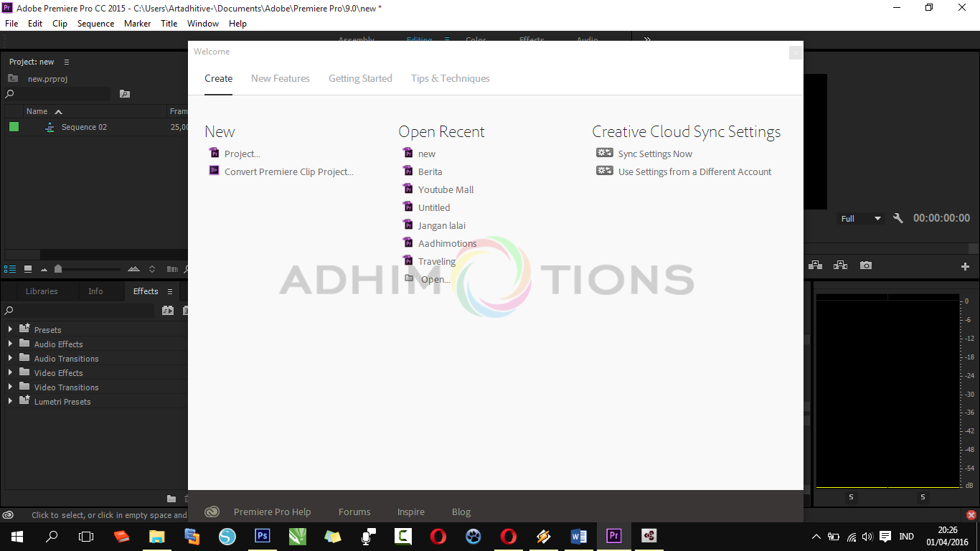Expand the Audio Effects folder
980x551 pixels.
click(10, 344)
